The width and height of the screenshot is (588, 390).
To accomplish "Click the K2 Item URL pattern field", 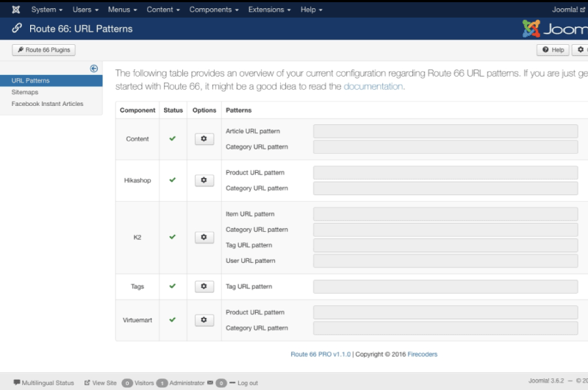I will point(445,214).
